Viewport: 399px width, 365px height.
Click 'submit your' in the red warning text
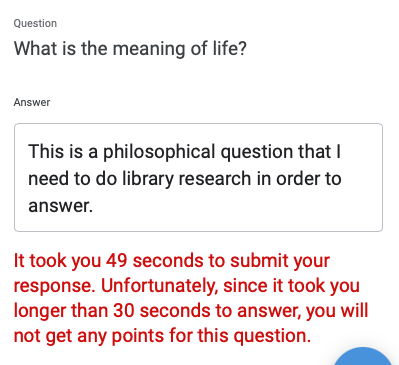[x=280, y=261]
